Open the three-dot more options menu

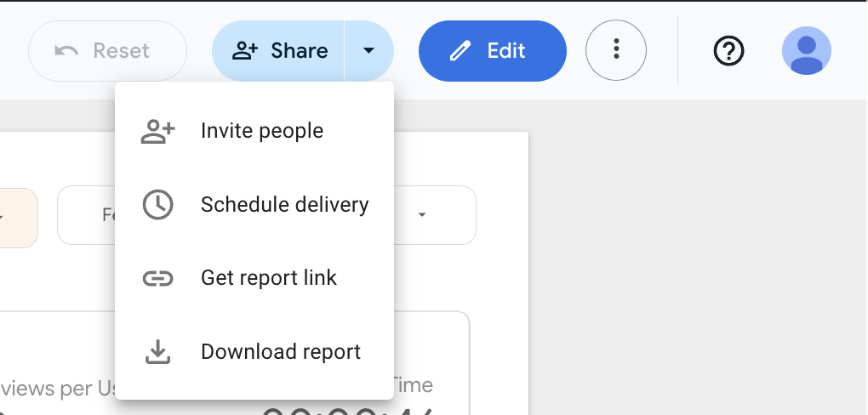coord(616,50)
